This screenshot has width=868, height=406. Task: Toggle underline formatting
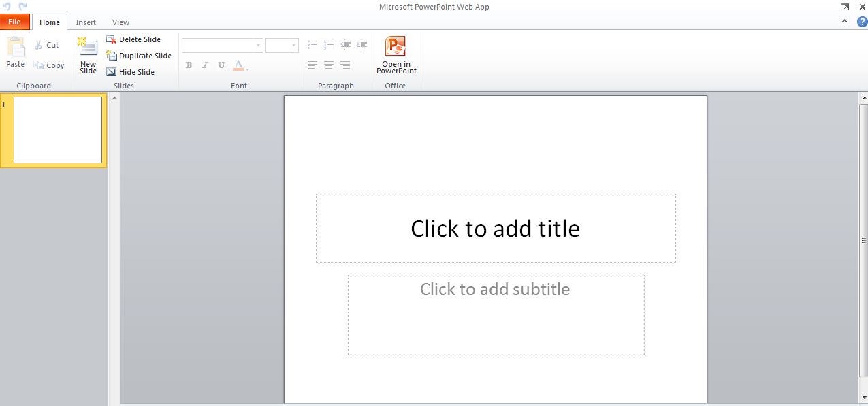tap(221, 65)
